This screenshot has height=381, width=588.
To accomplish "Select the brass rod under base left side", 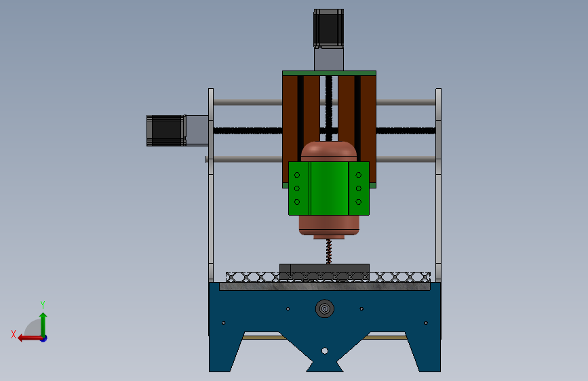I will tap(264, 338).
